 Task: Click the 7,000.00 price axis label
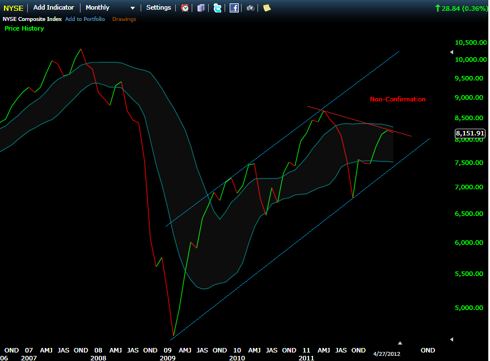point(469,187)
